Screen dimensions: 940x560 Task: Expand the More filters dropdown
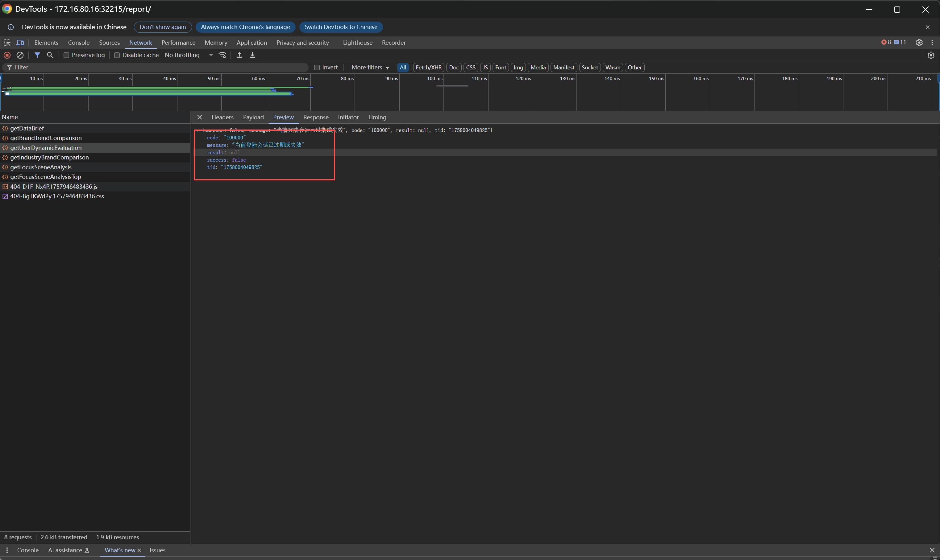pyautogui.click(x=370, y=68)
